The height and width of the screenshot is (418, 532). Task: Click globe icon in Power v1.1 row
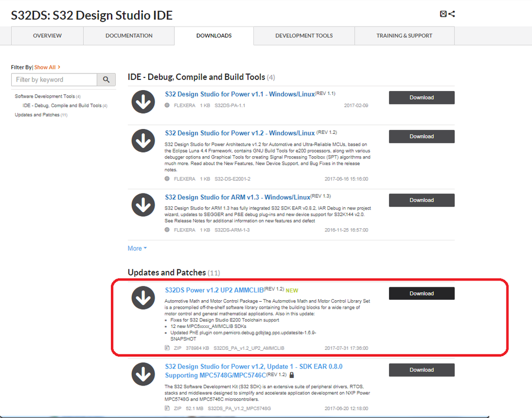[167, 105]
